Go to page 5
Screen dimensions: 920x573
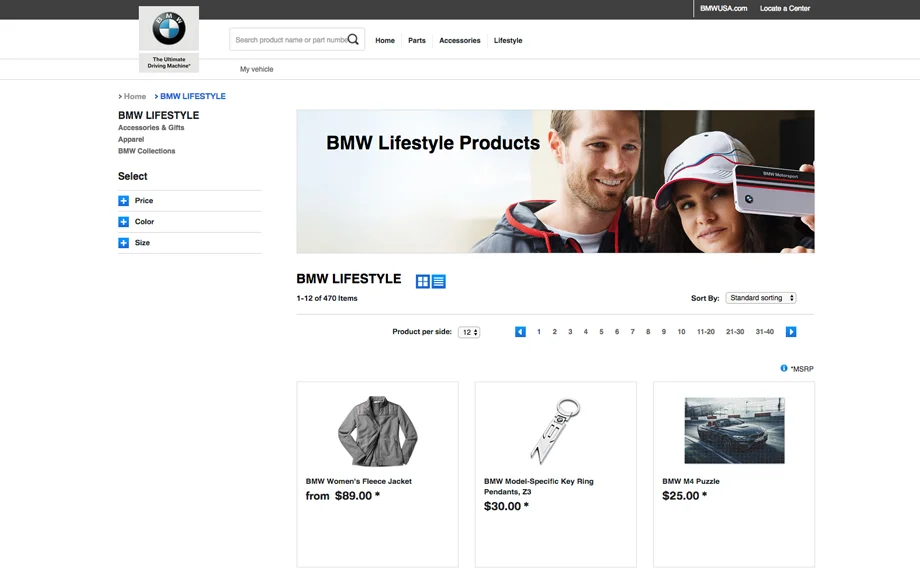tap(601, 332)
